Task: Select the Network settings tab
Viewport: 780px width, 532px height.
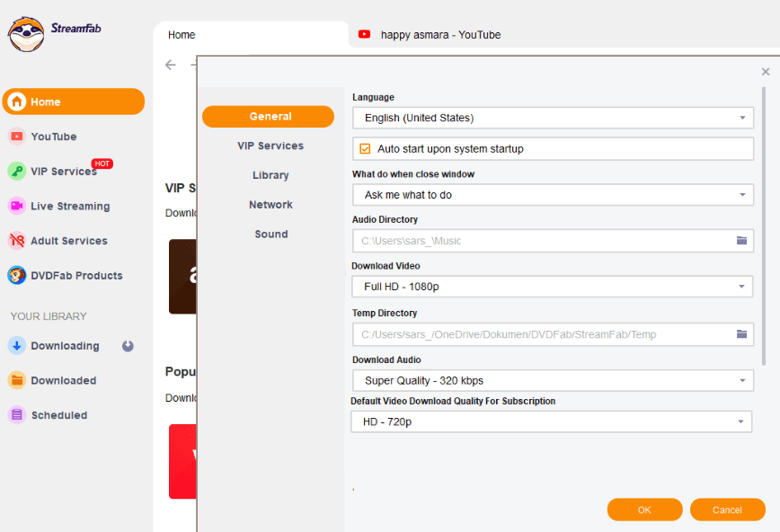Action: tap(270, 205)
